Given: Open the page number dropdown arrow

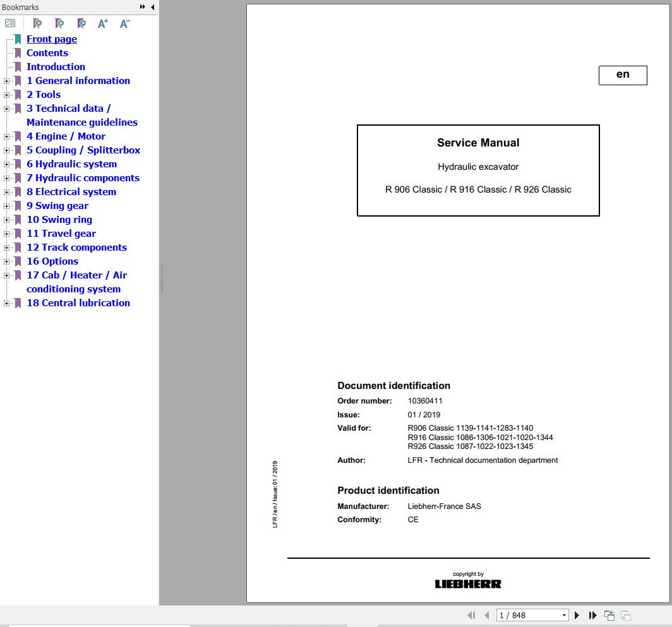Looking at the screenshot, I should (x=564, y=616).
